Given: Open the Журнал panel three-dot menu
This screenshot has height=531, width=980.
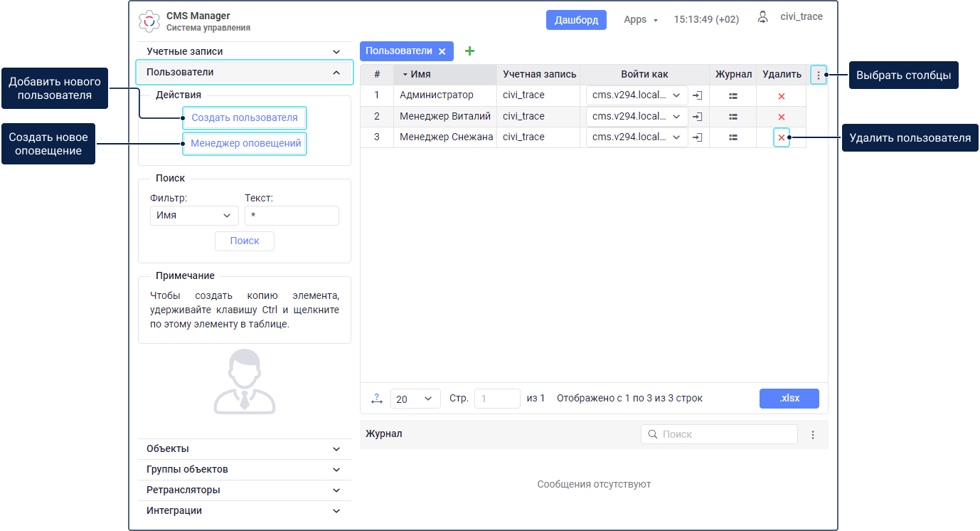Looking at the screenshot, I should pos(813,434).
